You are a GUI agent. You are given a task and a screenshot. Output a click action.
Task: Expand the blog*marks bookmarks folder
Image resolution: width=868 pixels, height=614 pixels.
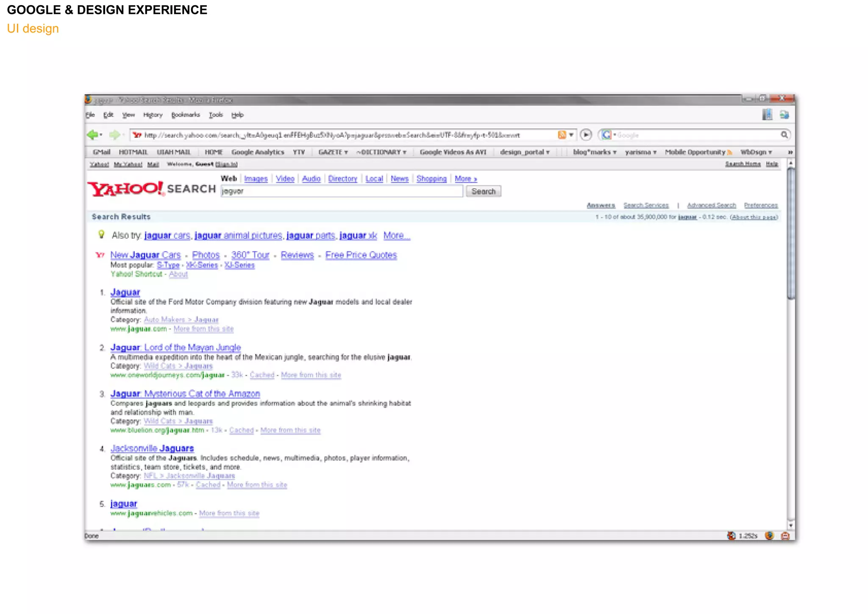[x=595, y=152]
